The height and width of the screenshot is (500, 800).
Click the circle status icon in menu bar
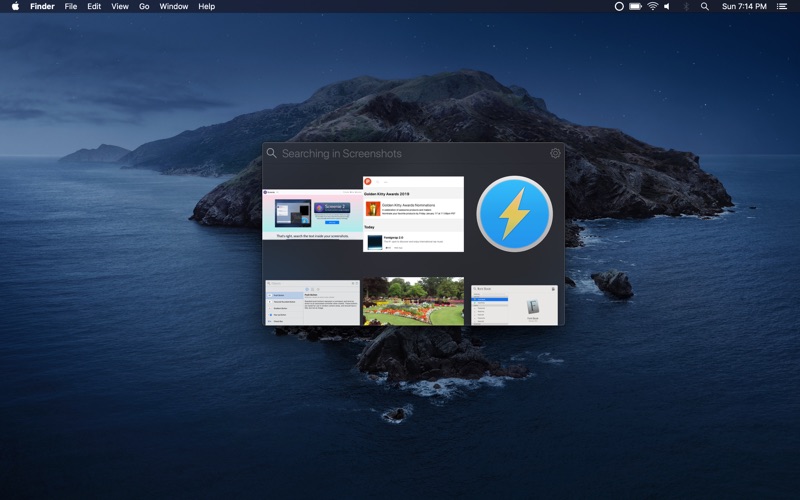pyautogui.click(x=619, y=7)
